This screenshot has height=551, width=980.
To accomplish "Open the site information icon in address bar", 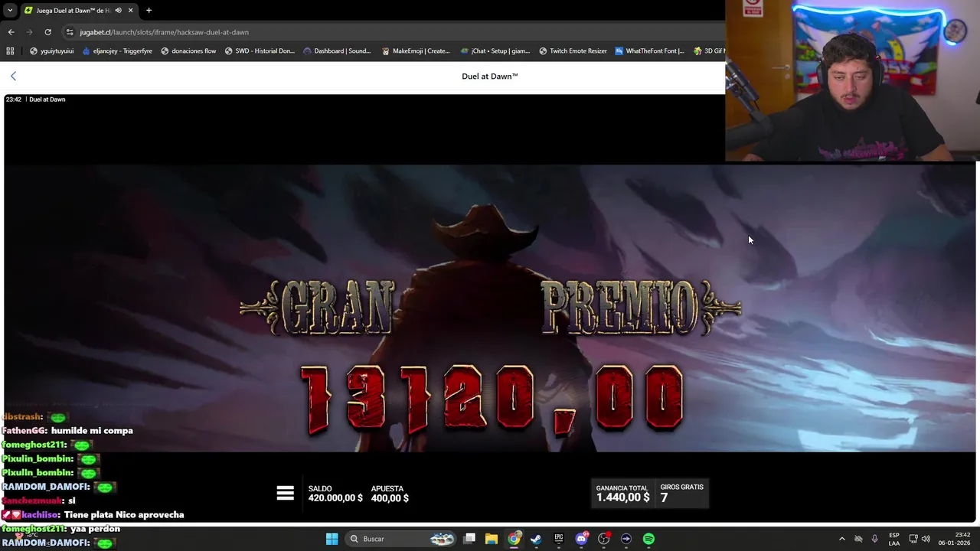I will (70, 32).
